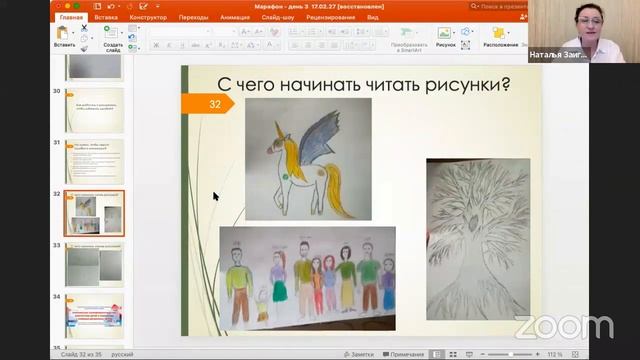This screenshot has width=640, height=360.
Task: Open the New Slide dropdown arrow
Action: point(122,33)
